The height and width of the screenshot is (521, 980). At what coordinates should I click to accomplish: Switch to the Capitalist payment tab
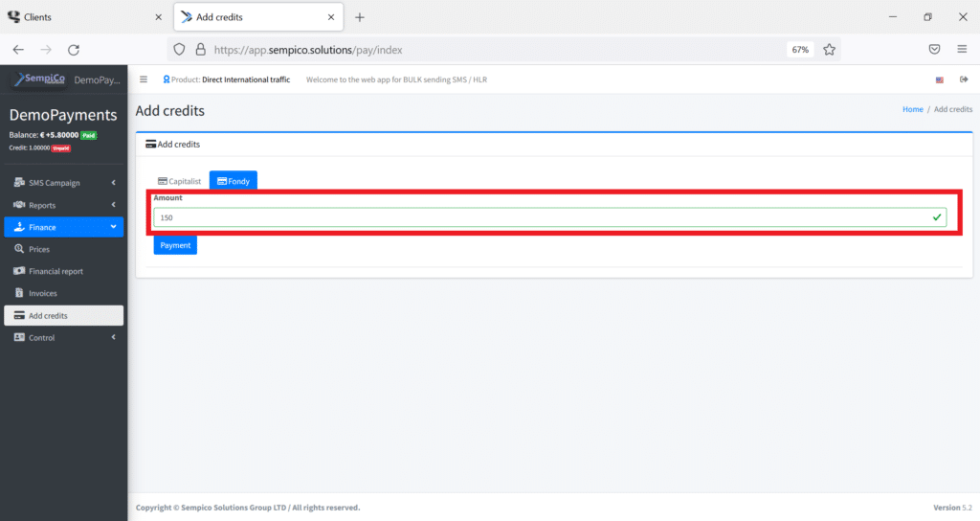(x=179, y=181)
